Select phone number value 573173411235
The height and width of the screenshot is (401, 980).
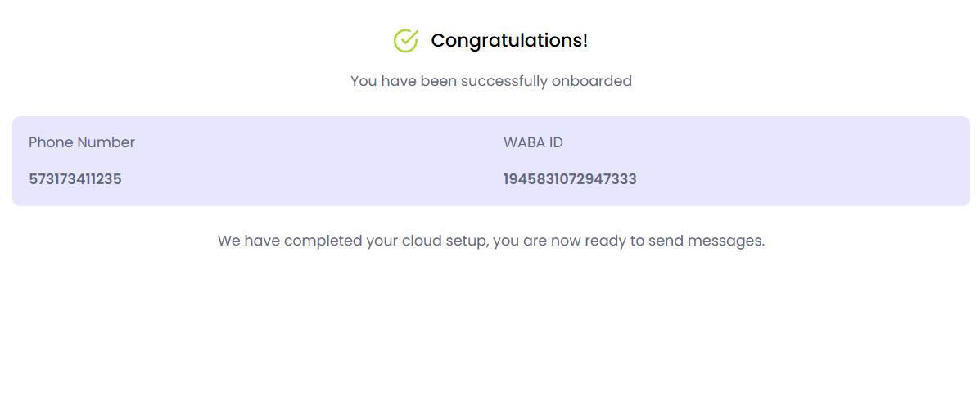coord(75,179)
